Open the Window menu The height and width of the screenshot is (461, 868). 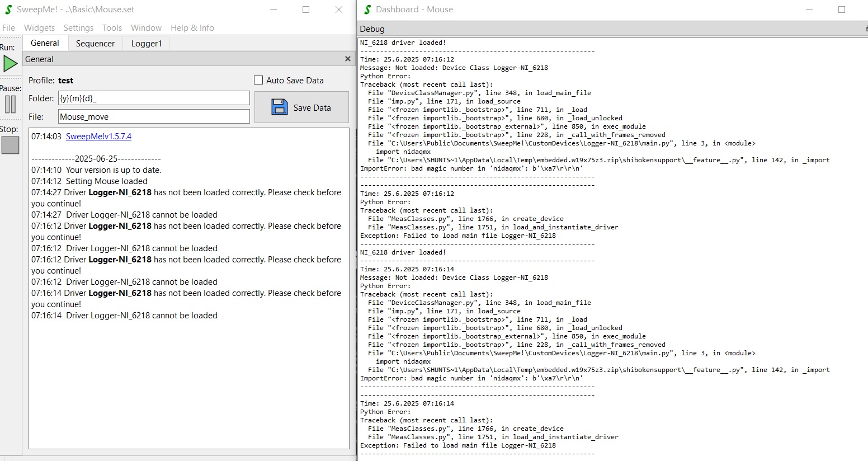click(146, 27)
